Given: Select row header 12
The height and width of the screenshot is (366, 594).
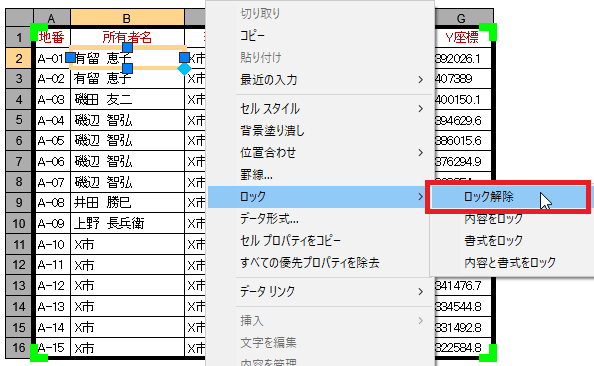Looking at the screenshot, I should click(19, 264).
